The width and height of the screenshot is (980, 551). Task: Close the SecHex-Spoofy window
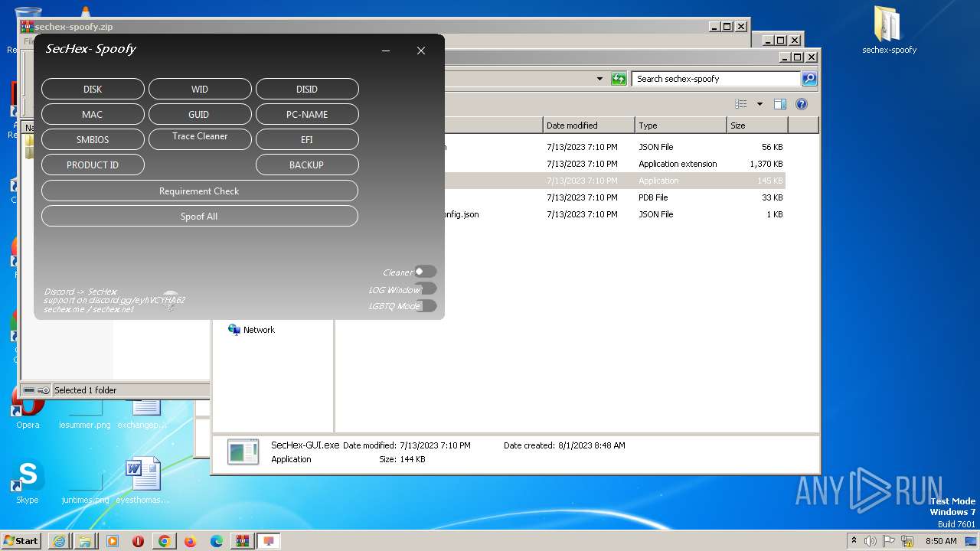click(421, 51)
